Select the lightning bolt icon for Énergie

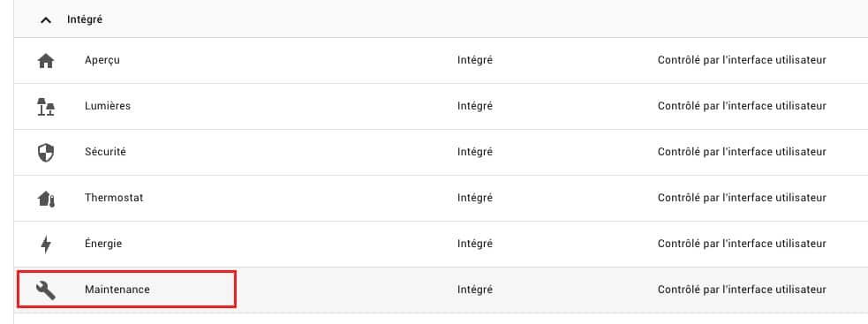(x=46, y=245)
